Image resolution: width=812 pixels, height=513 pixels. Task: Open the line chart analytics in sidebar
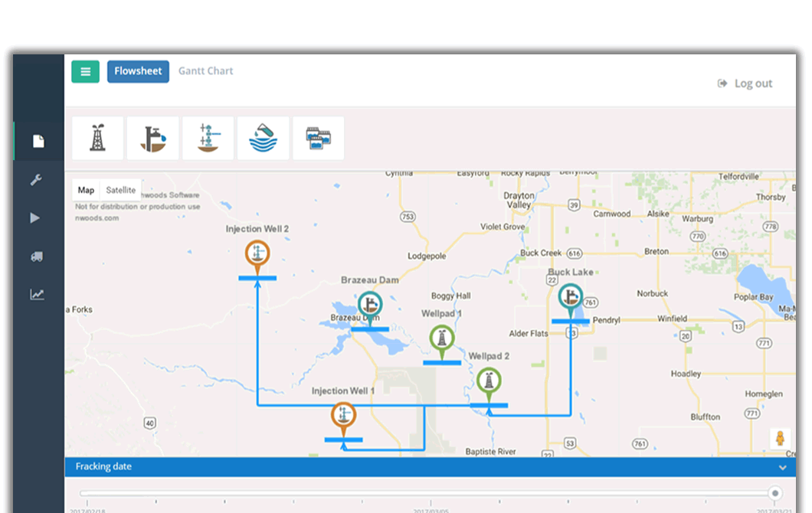[37, 295]
